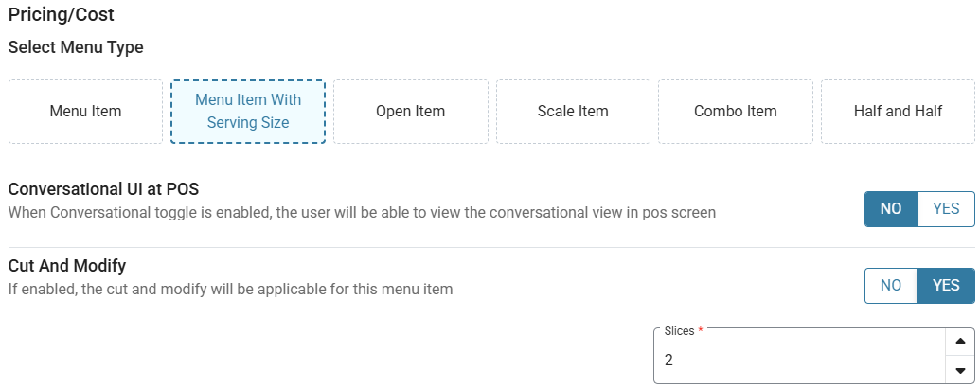Choose the Half and Half option
Image resolution: width=980 pixels, height=388 pixels.
coord(899,112)
